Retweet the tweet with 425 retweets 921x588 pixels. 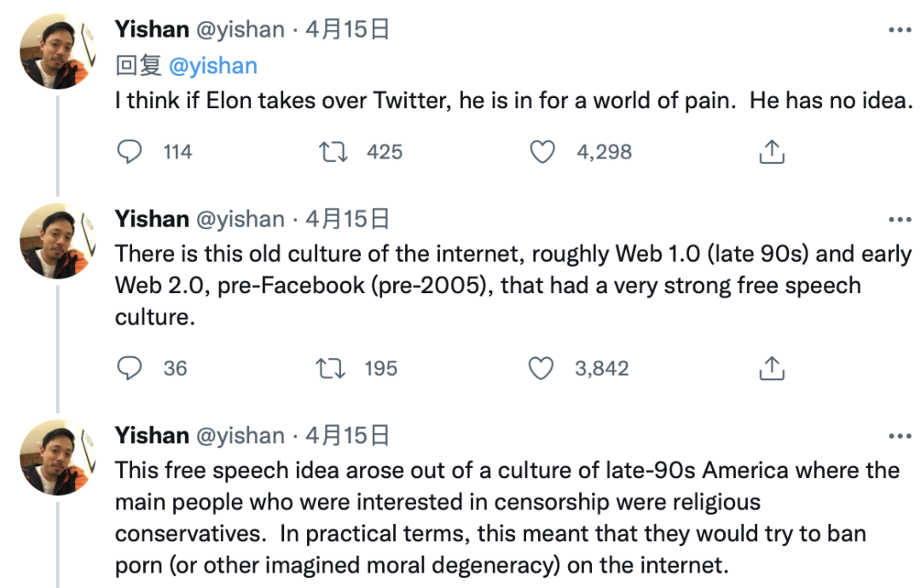pos(333,152)
